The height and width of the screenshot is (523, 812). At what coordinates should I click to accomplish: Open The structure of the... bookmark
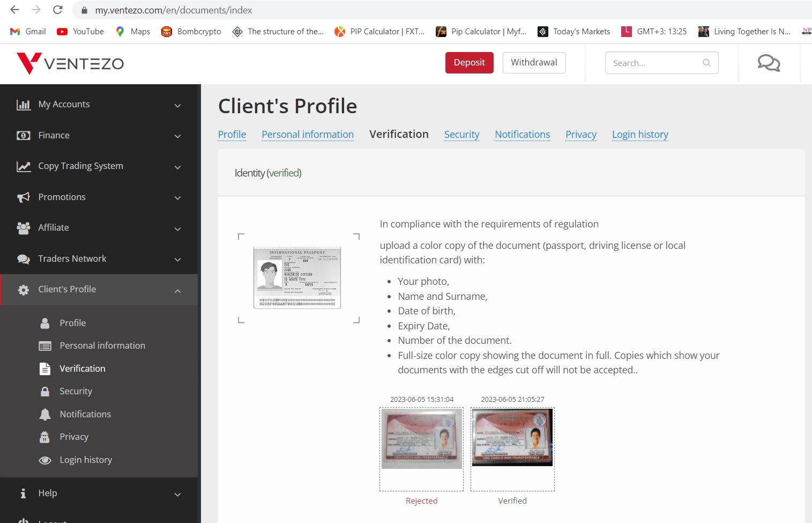pyautogui.click(x=278, y=32)
